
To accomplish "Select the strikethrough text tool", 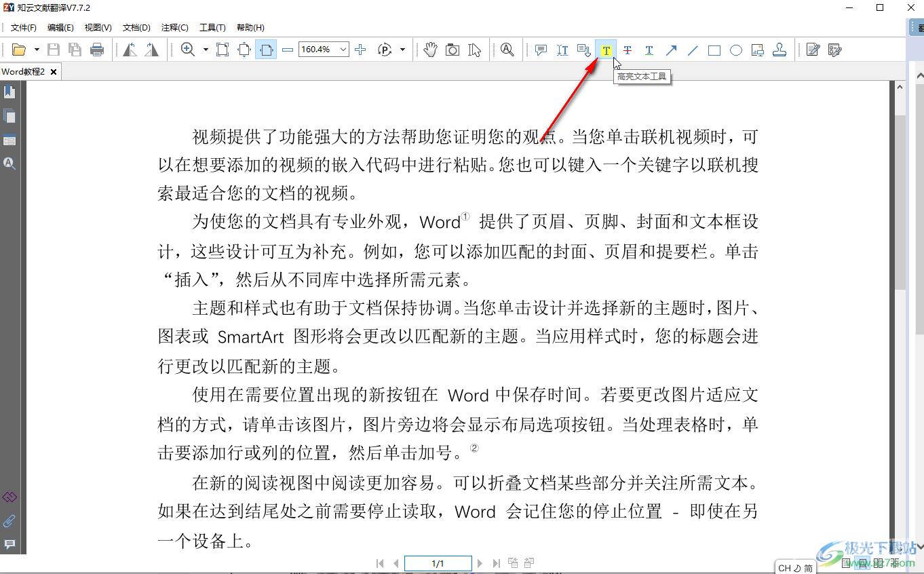I will (x=628, y=50).
